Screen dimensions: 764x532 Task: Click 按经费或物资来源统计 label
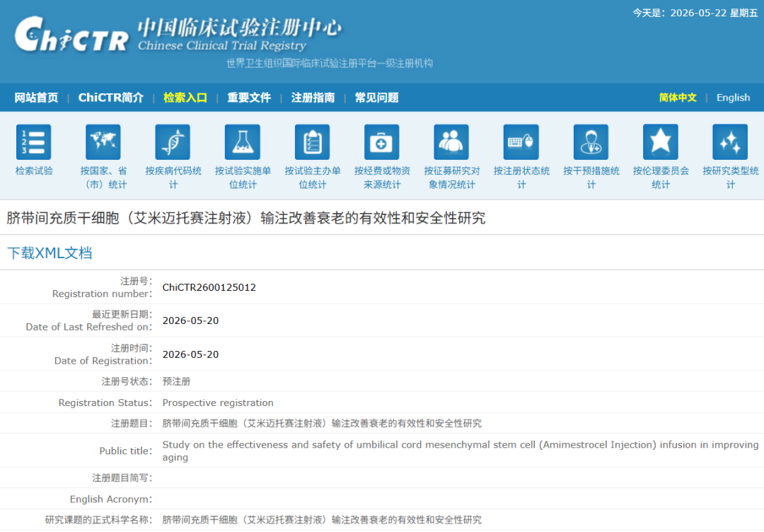pyautogui.click(x=382, y=178)
